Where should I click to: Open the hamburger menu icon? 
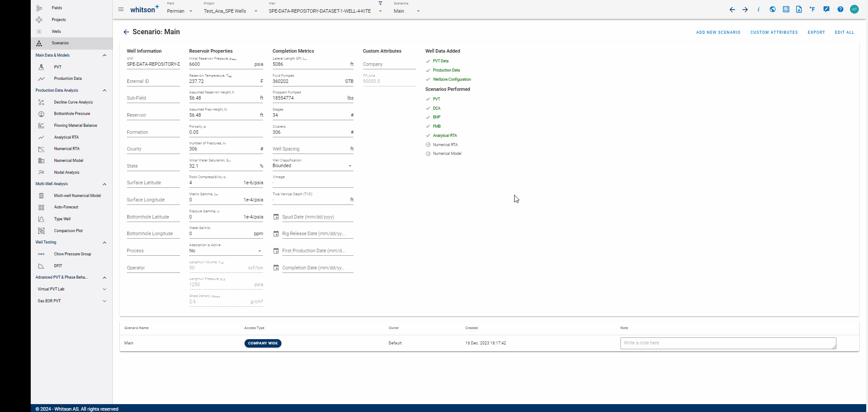121,10
